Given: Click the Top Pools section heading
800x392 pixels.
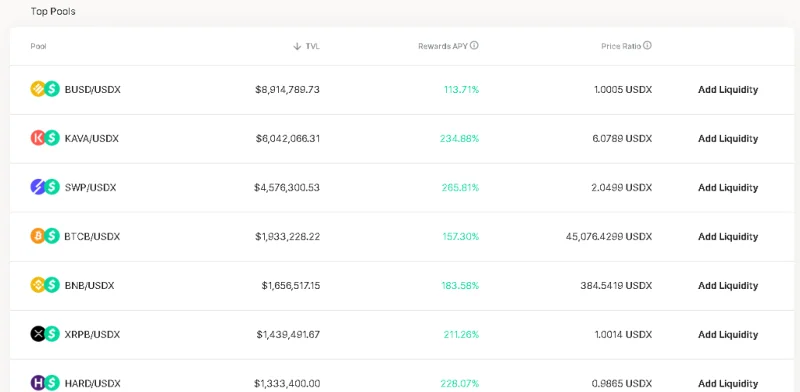Looking at the screenshot, I should pyautogui.click(x=53, y=11).
